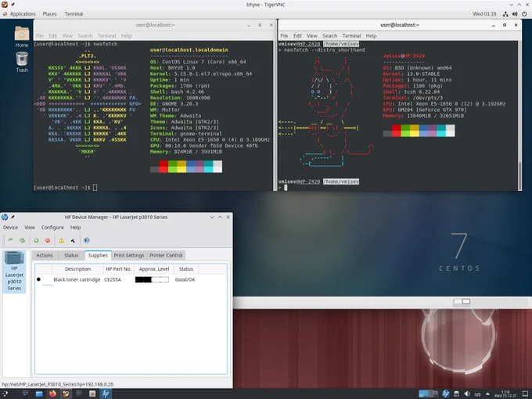Open Search menu in the left terminal window
Image resolution: width=532 pixels, height=399 pixels.
point(84,36)
